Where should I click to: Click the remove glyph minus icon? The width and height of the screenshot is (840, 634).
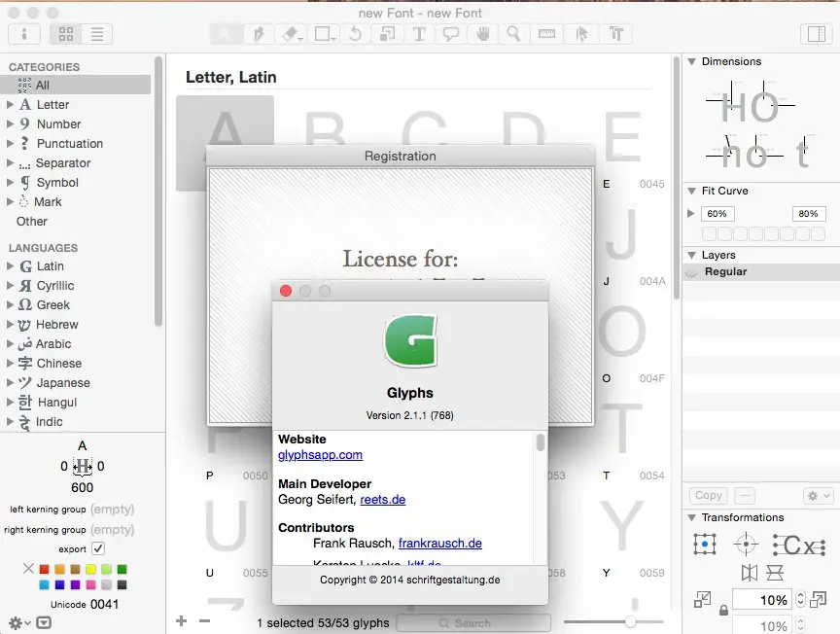click(x=204, y=621)
